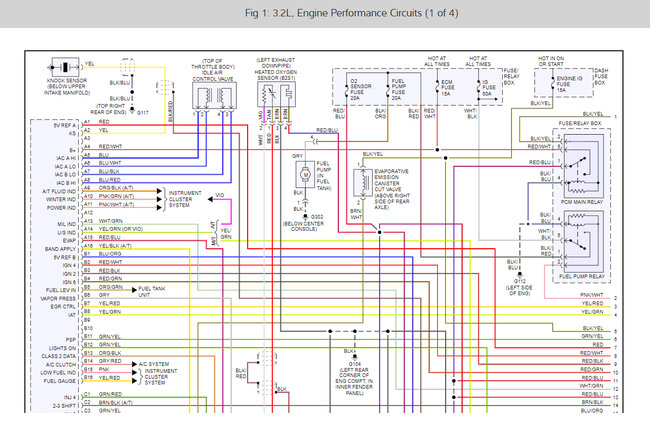Select the 'FUEL PUMP RELAY' label

[x=582, y=276]
